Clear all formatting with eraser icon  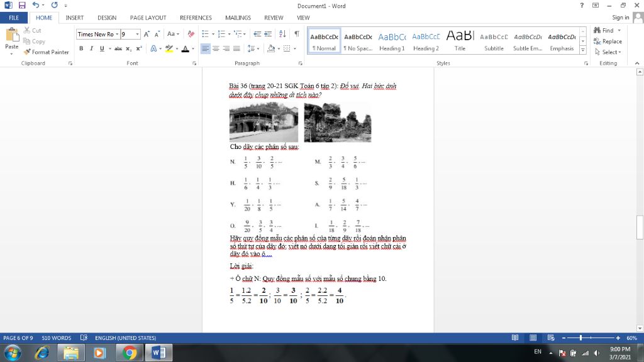pyautogui.click(x=191, y=34)
